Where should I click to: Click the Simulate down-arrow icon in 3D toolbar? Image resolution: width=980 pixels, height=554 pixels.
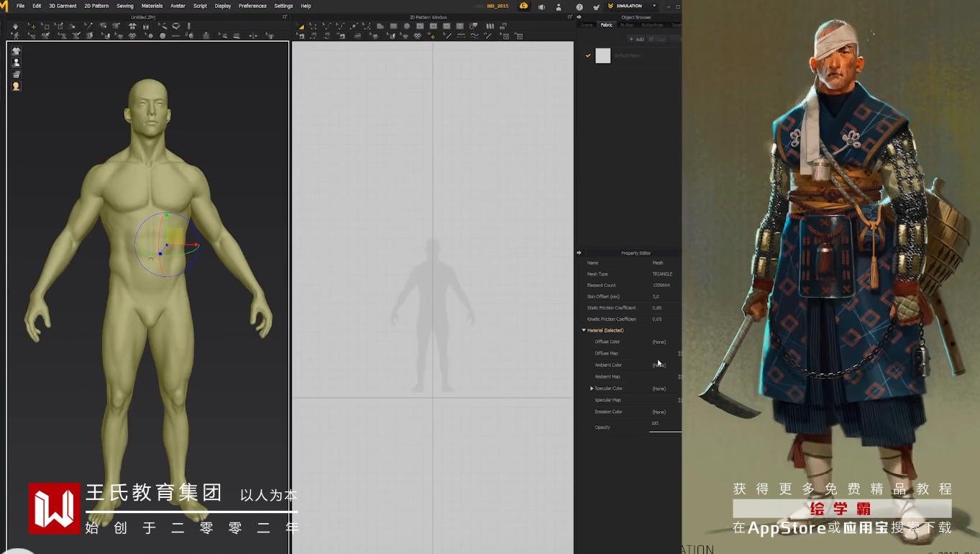(x=16, y=27)
